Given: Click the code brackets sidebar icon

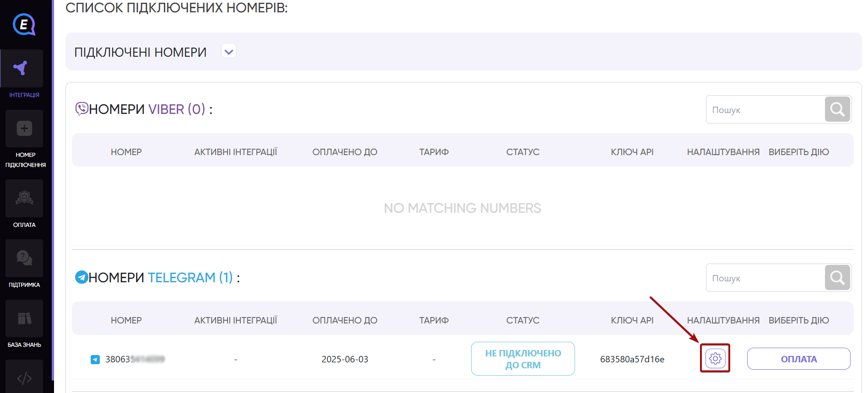Looking at the screenshot, I should 24,378.
